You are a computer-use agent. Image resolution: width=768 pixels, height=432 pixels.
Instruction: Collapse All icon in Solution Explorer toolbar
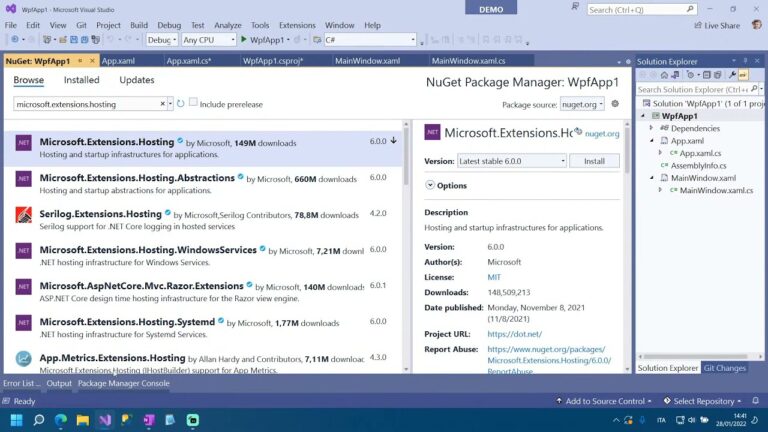707,75
